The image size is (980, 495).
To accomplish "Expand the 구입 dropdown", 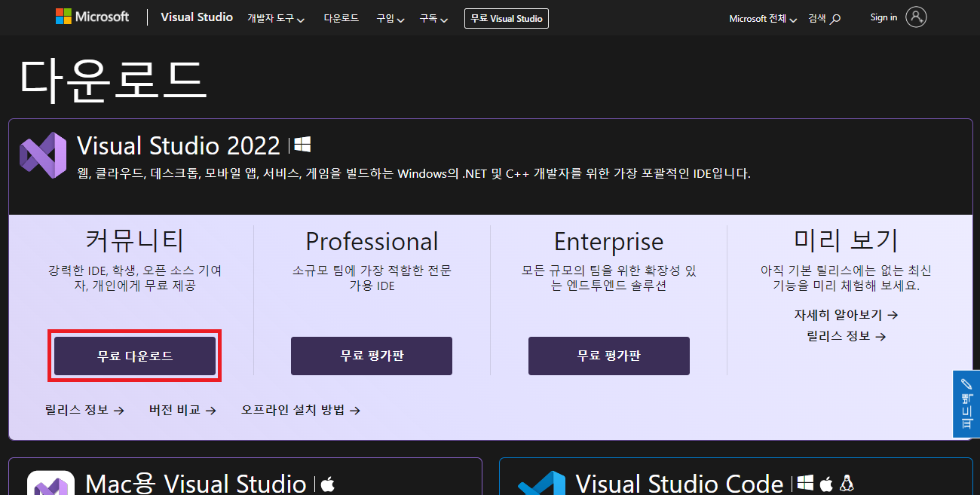I will point(390,18).
